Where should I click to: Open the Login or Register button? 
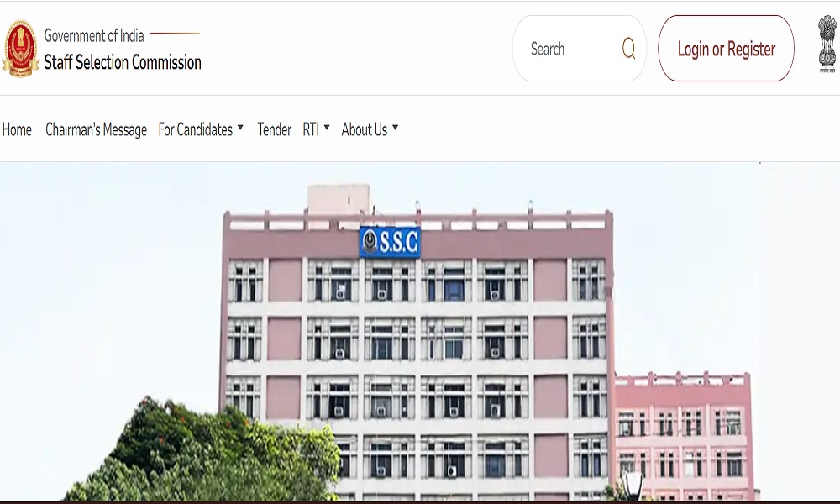pyautogui.click(x=726, y=49)
